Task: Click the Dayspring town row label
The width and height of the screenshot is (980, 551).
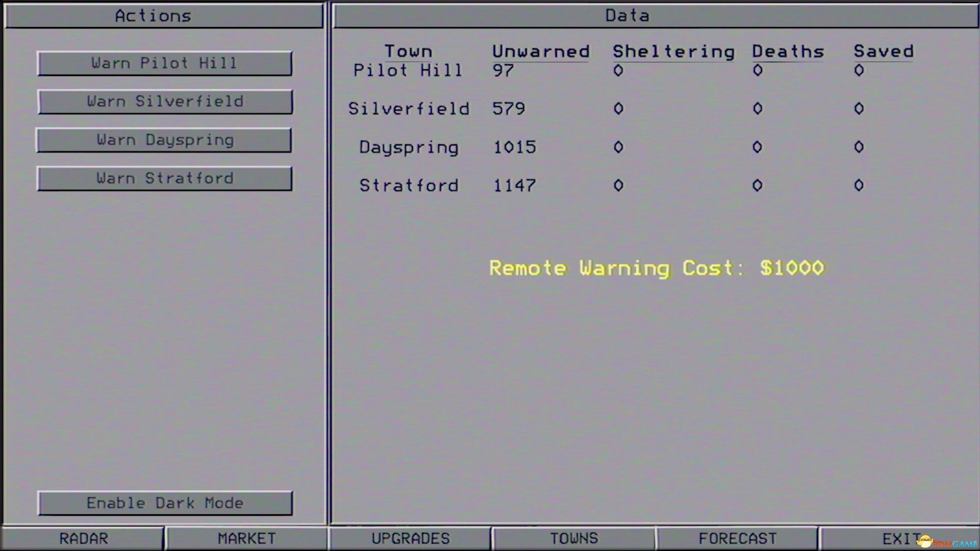Action: [x=408, y=147]
